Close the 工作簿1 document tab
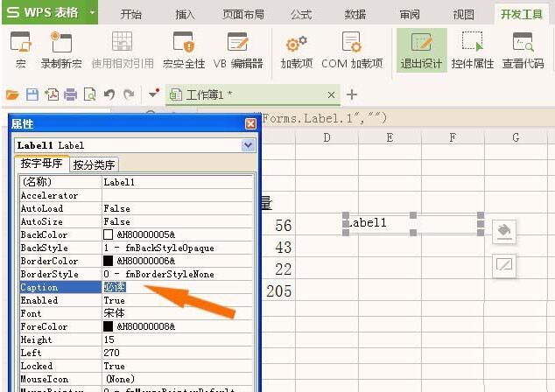This screenshot has height=392, width=555. [x=331, y=94]
